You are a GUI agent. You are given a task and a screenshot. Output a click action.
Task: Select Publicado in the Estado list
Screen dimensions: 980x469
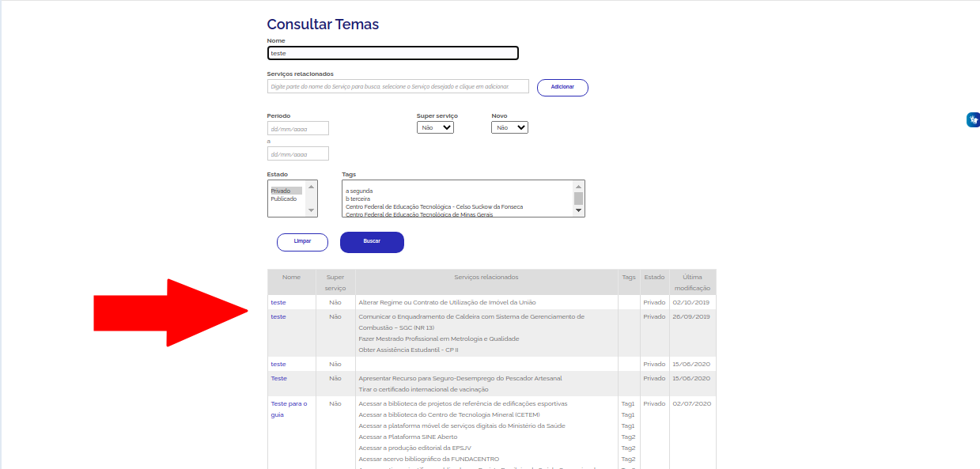click(284, 199)
